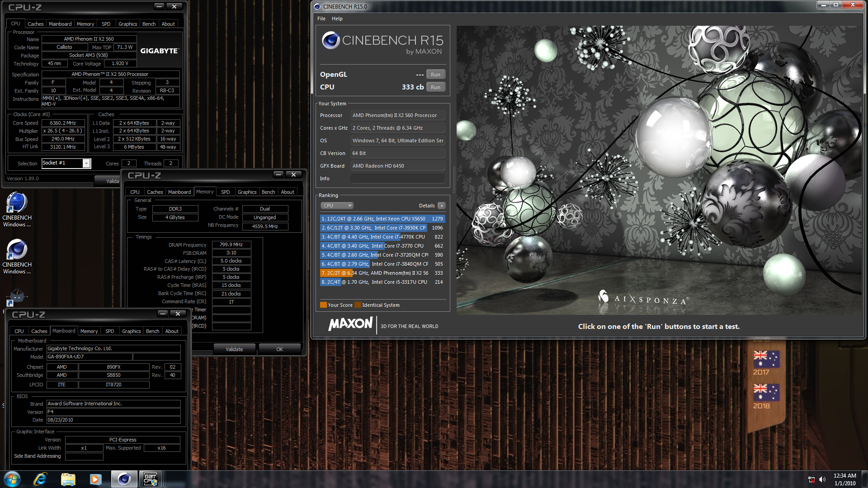Open the network tray icon
Screen dimensions: 868x488
click(x=811, y=479)
